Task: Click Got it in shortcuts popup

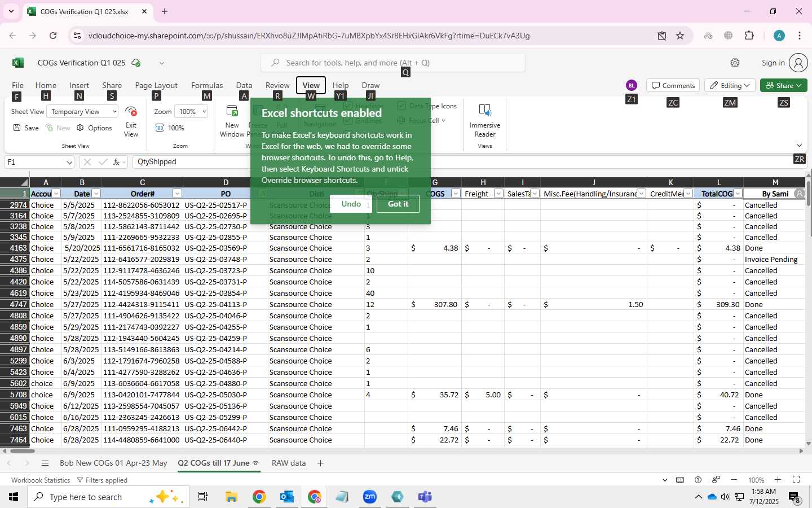Action: point(398,204)
